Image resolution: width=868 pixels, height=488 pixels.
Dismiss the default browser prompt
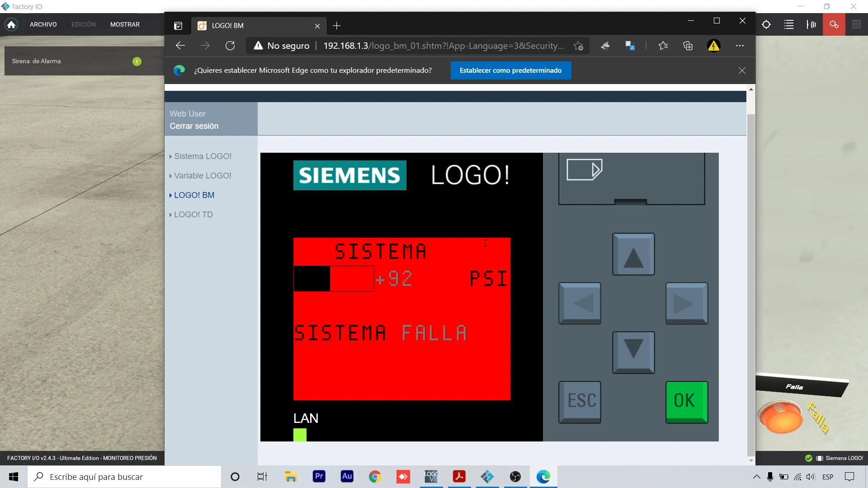(x=742, y=70)
